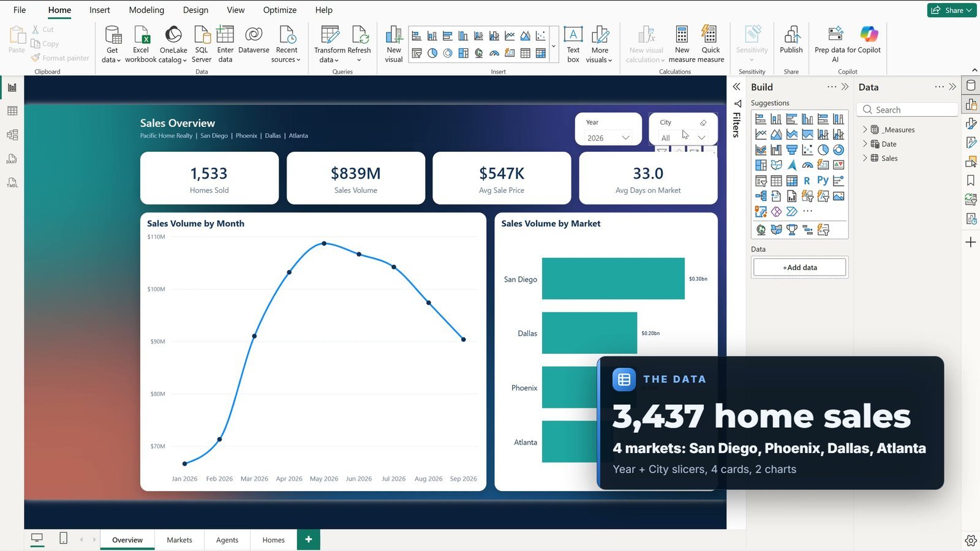This screenshot has height=551, width=980.
Task: Select the pie chart visual in Build pane
Action: [823, 149]
